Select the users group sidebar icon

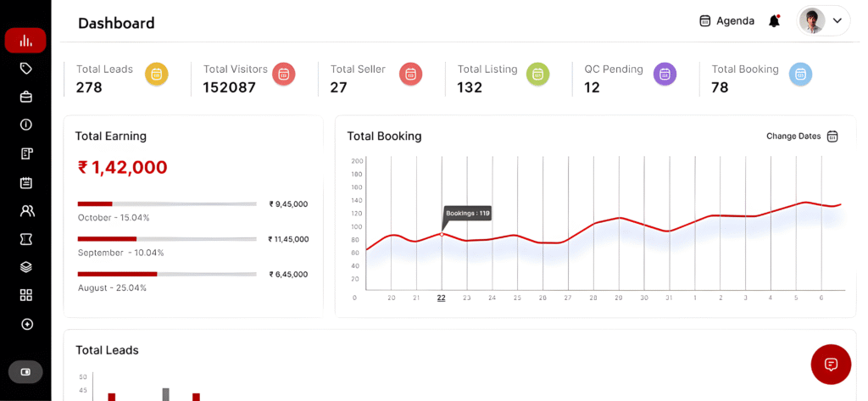[26, 211]
